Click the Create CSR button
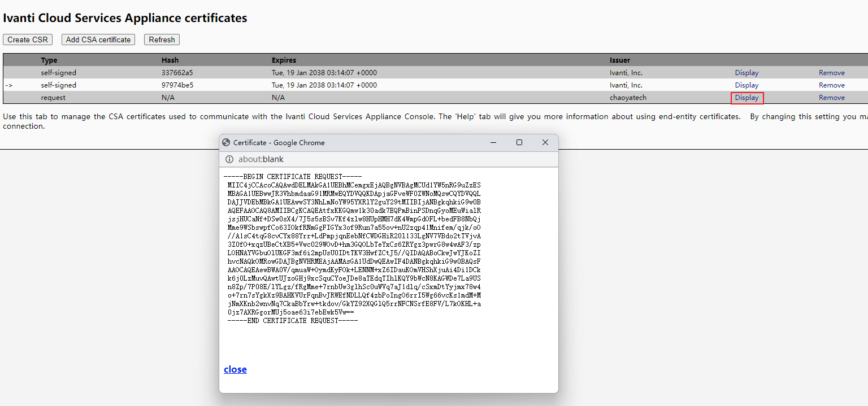This screenshot has height=406, width=868. click(x=27, y=40)
